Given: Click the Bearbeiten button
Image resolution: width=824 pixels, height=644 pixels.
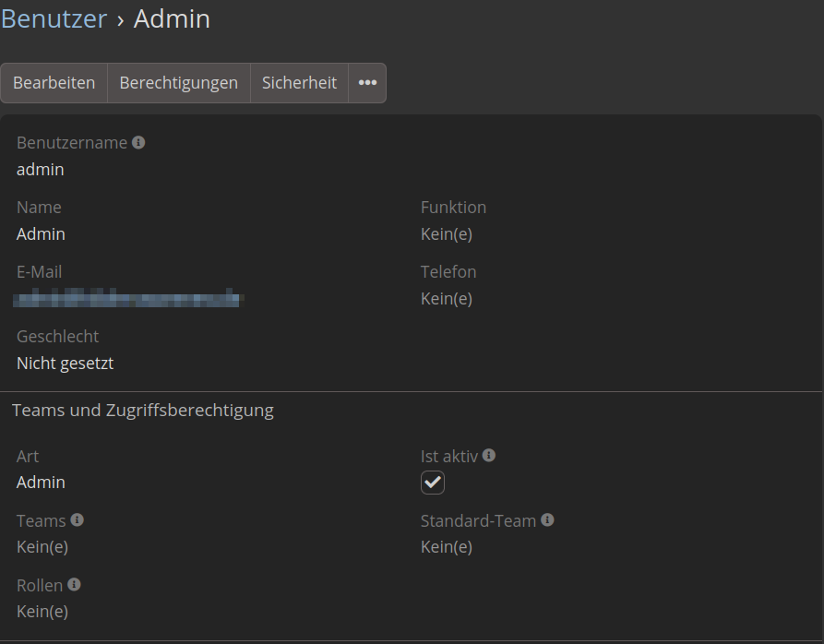Looking at the screenshot, I should [54, 83].
